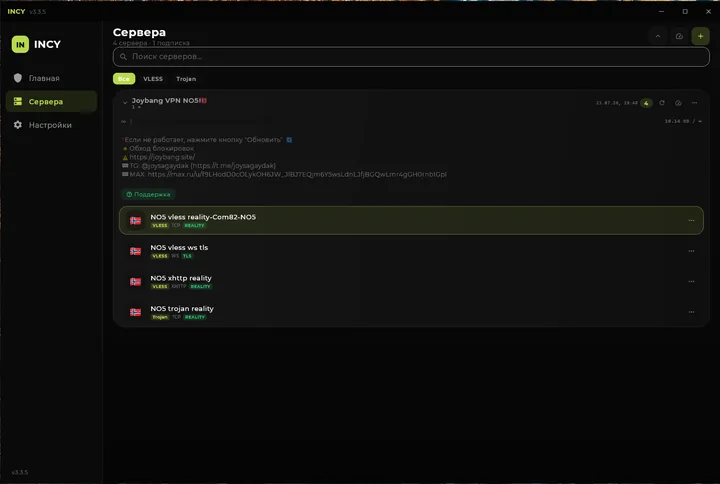Click the gear icon next to Настройки

(x=18, y=125)
